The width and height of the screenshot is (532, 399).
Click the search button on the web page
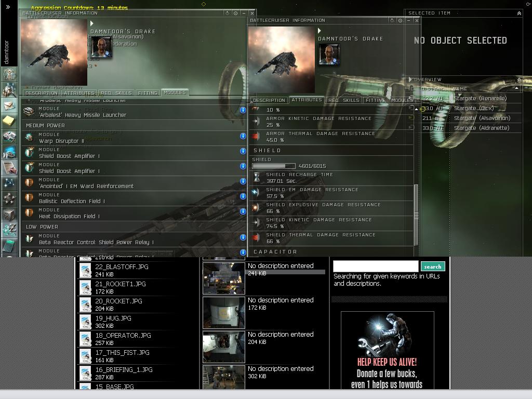tap(433, 267)
